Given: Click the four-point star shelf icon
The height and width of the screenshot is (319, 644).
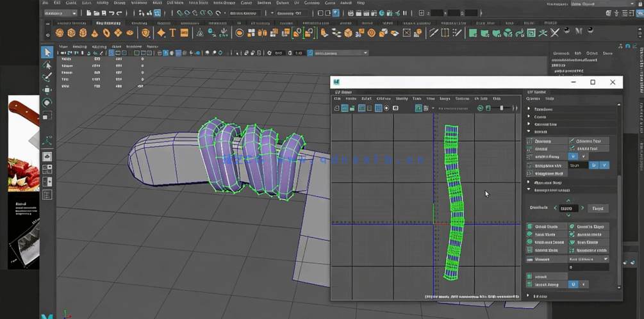Looking at the screenshot, I should point(161,33).
